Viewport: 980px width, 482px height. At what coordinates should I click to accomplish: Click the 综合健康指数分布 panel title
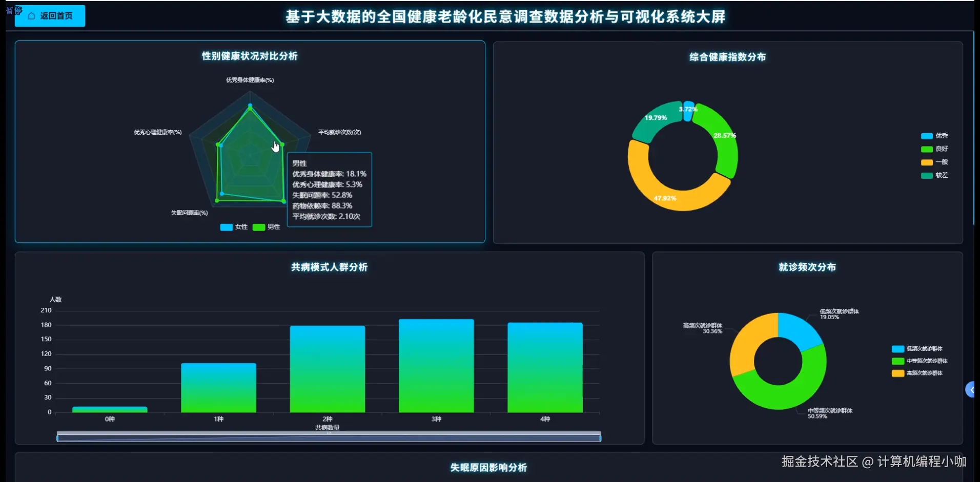(x=728, y=57)
